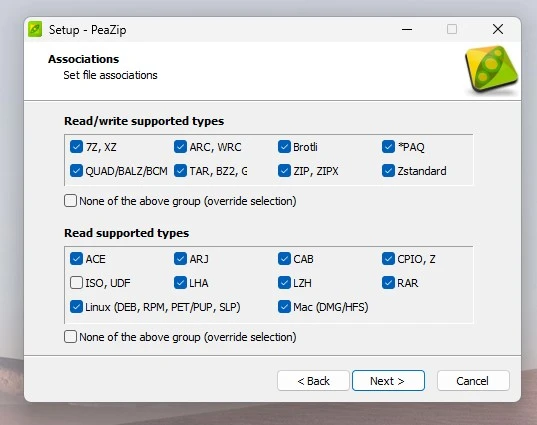Uncheck the 7Z, XZ association

tap(76, 147)
